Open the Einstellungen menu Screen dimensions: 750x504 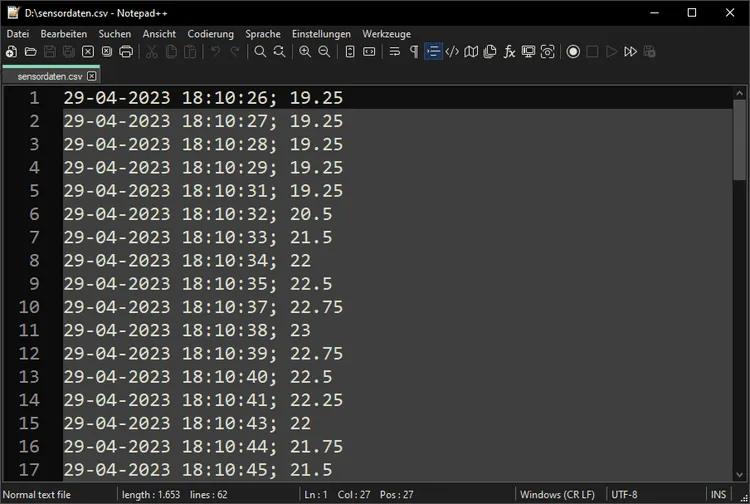coord(321,34)
